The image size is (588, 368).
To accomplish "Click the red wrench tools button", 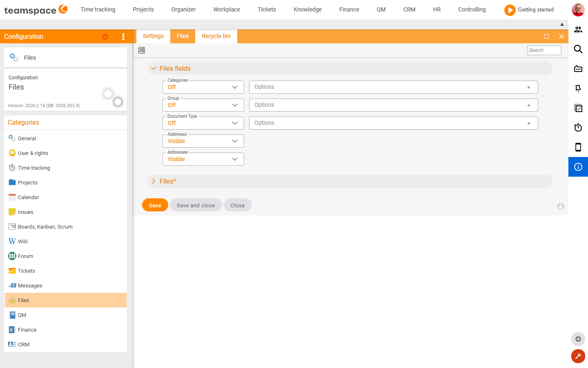I will [578, 356].
